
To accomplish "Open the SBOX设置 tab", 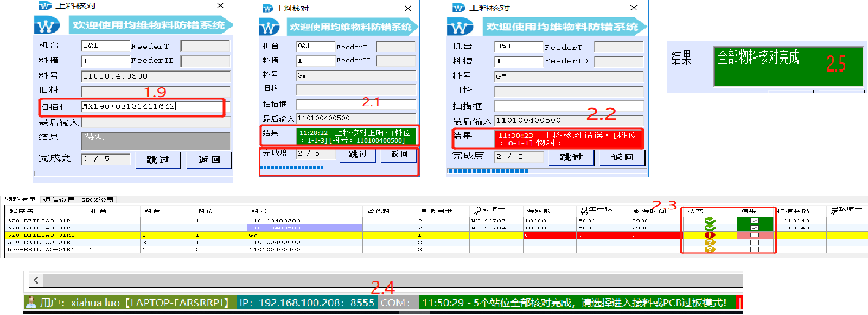I will click(x=98, y=200).
